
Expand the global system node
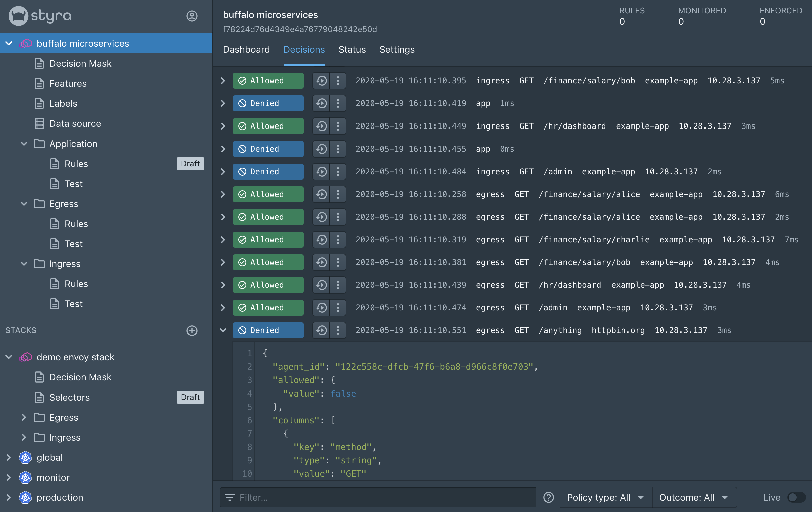(x=9, y=457)
